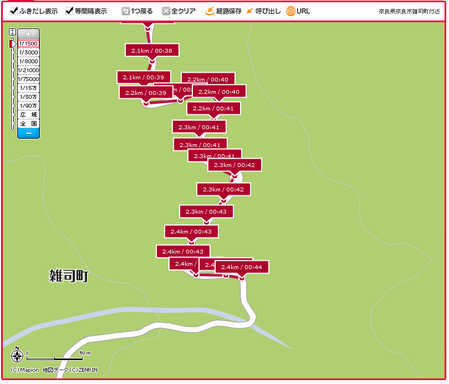This screenshot has height=384, width=449.
Task: Click the 雑司町 place name label
Action: coord(69,276)
